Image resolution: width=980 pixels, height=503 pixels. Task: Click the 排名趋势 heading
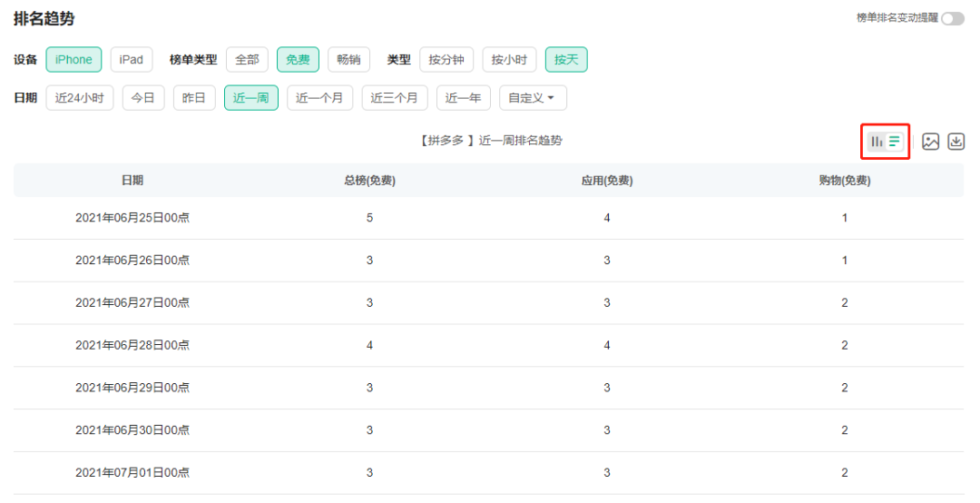tap(44, 19)
